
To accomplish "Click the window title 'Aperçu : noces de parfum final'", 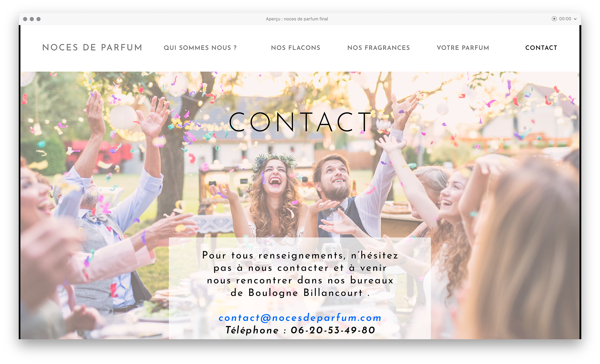I will point(297,19).
